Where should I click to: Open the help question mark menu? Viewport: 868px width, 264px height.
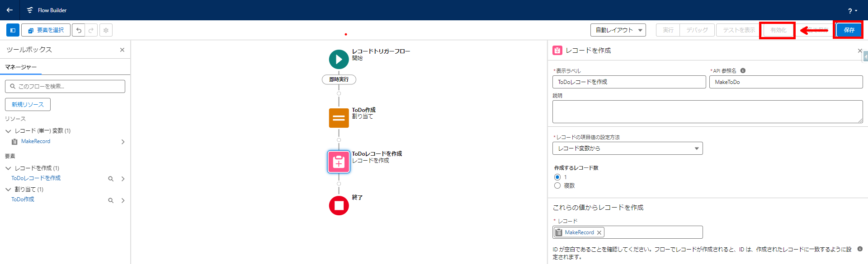852,10
